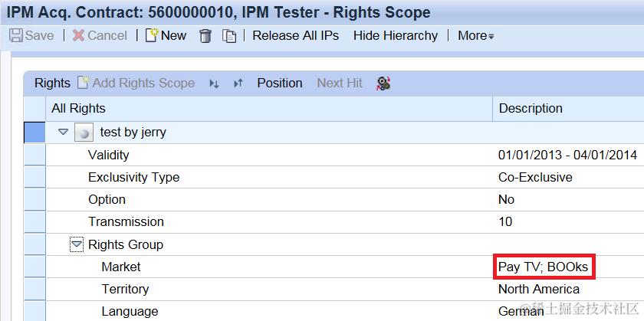The image size is (644, 321).
Task: Click the row selector beside 'test by jerry'
Action: tap(35, 133)
